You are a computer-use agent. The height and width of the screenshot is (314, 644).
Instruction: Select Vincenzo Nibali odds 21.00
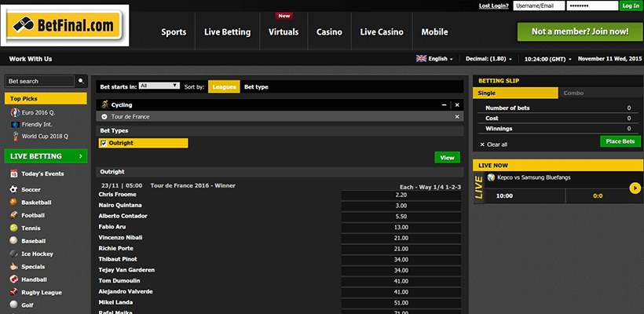click(x=401, y=238)
